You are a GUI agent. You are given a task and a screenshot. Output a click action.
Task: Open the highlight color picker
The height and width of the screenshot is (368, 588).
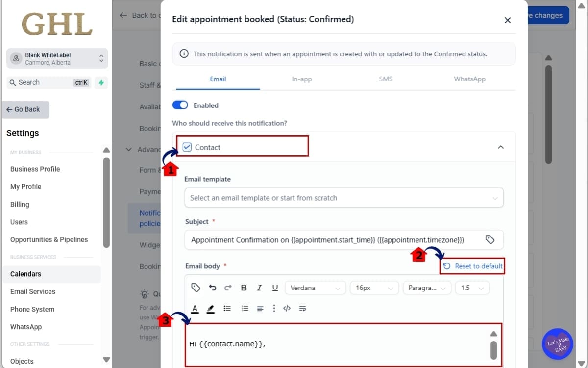pyautogui.click(x=211, y=309)
